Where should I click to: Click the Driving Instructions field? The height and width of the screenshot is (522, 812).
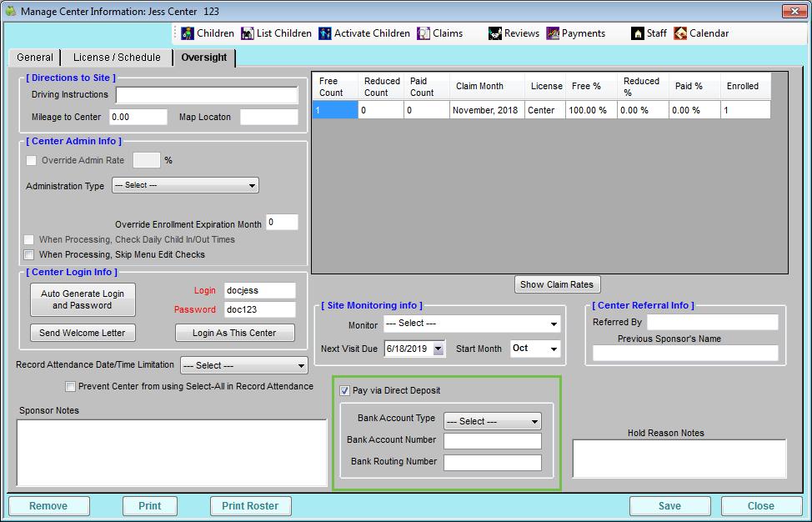click(207, 95)
